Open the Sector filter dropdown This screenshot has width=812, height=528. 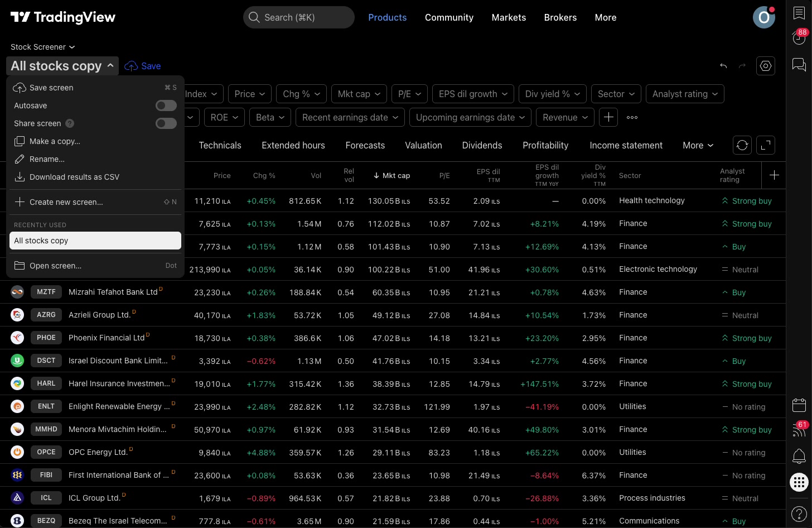616,94
